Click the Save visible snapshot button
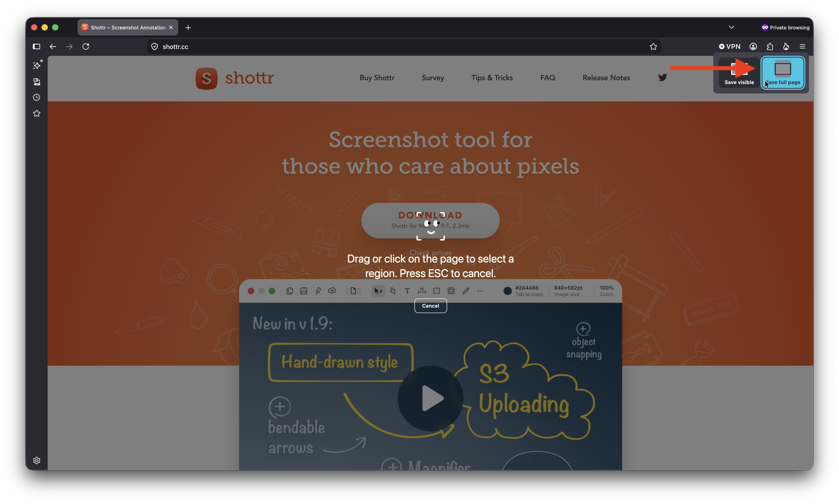 tap(739, 73)
